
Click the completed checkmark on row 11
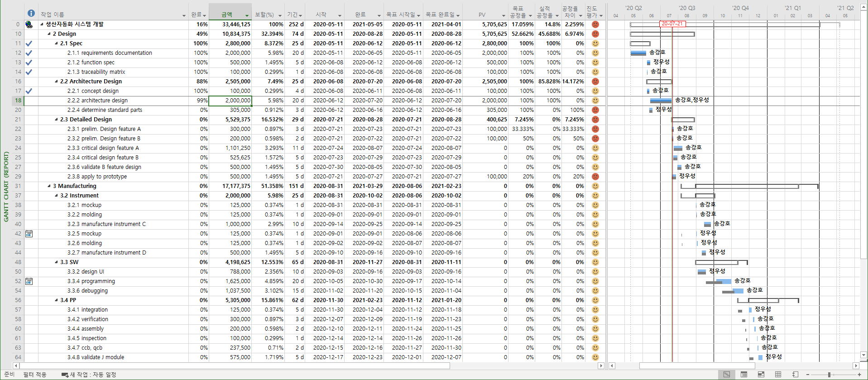coord(29,43)
